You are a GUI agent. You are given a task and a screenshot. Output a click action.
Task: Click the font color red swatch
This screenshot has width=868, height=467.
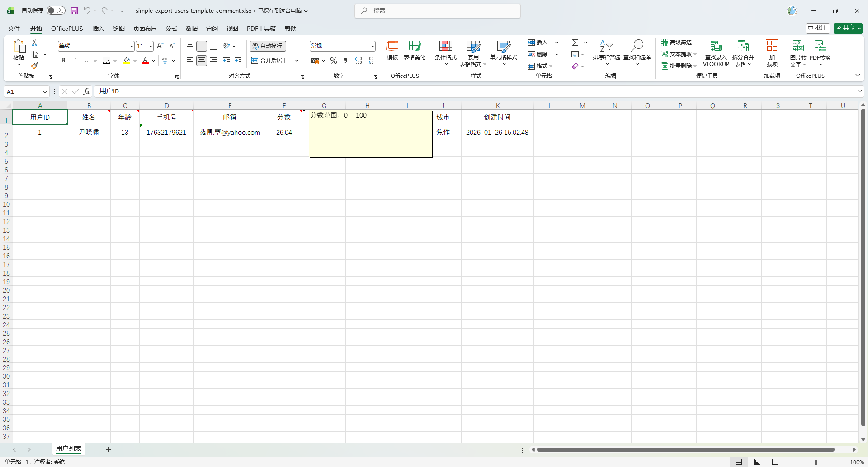click(x=145, y=61)
